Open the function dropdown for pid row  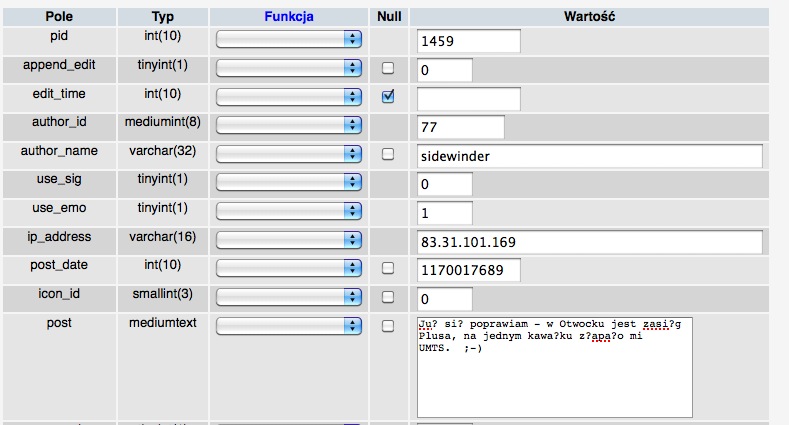(289, 38)
